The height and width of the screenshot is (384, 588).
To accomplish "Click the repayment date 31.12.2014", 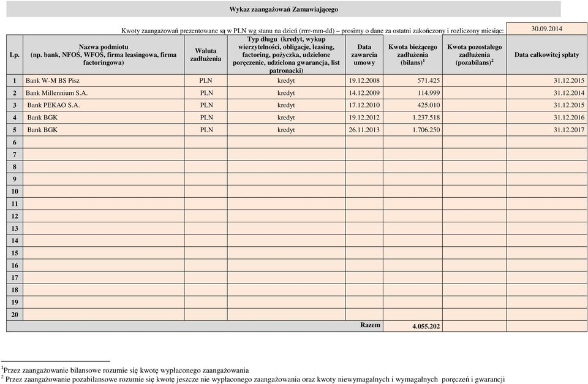I will [x=547, y=93].
